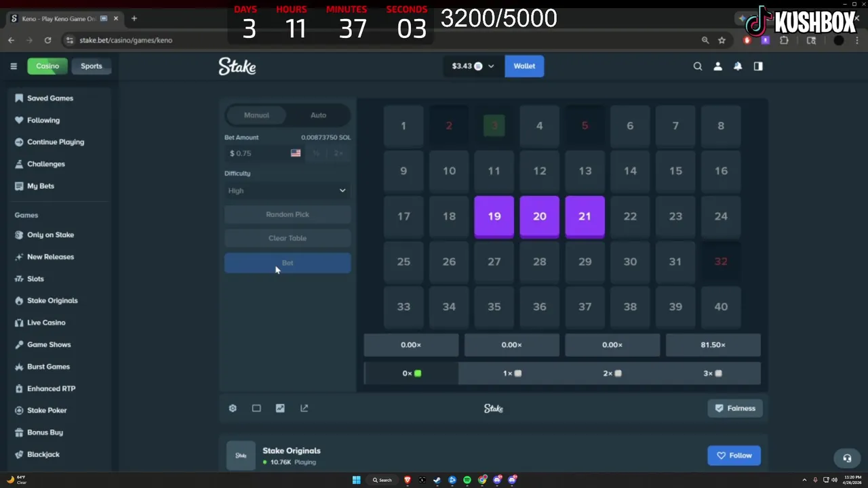The height and width of the screenshot is (488, 868).
Task: Open Chrome extensions puzzle icon
Action: pos(784,40)
